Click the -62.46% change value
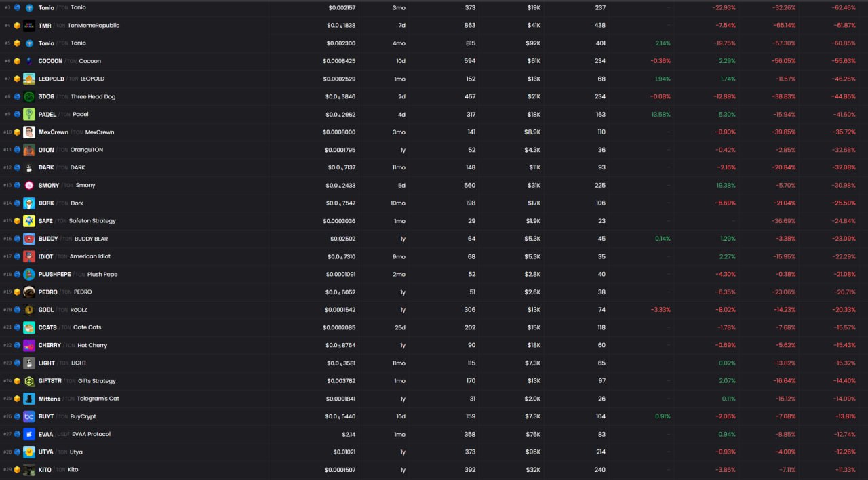This screenshot has height=480, width=868. click(844, 8)
